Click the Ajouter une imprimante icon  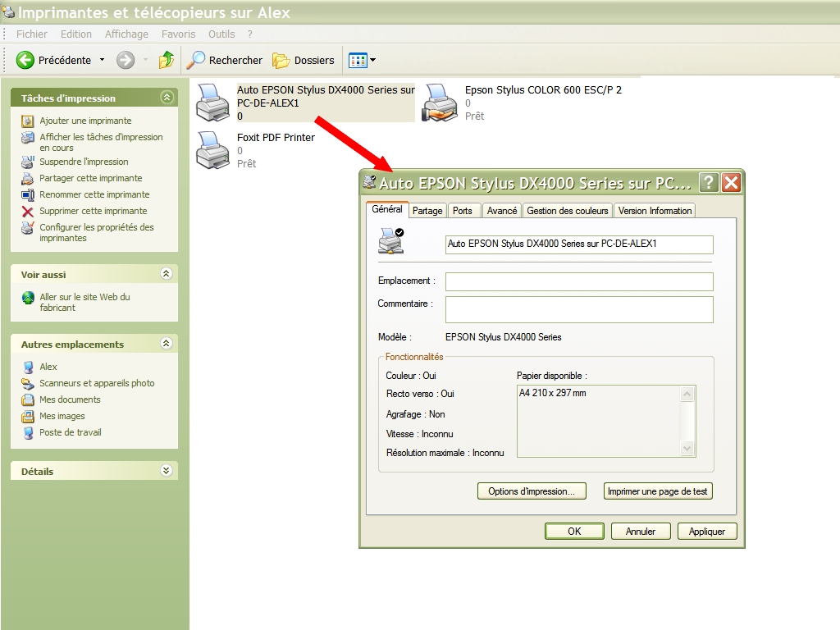click(x=28, y=121)
